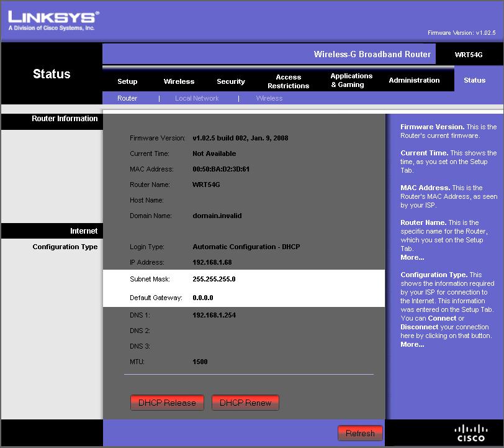504x448 pixels.
Task: Open More link under Router Name help
Action: coord(412,257)
